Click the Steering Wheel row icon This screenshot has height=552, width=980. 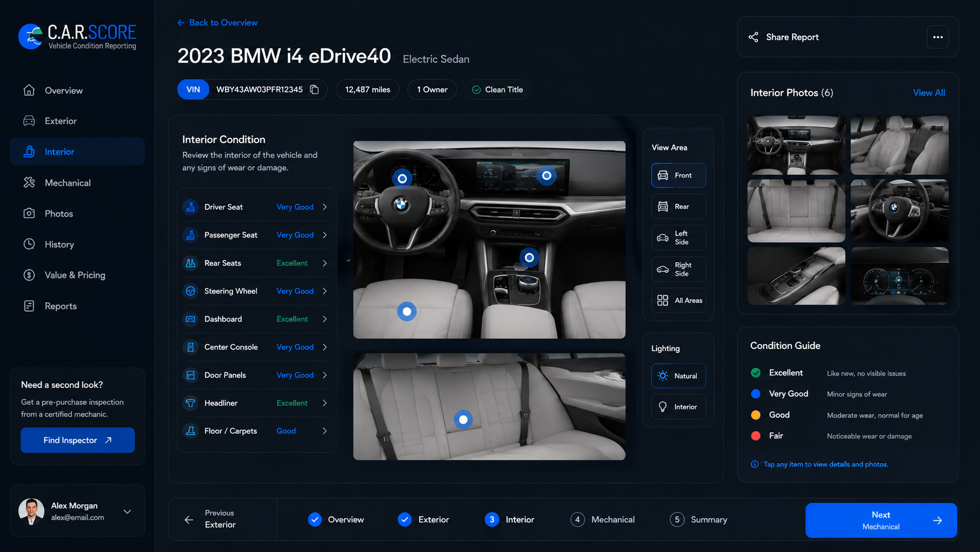(x=190, y=291)
